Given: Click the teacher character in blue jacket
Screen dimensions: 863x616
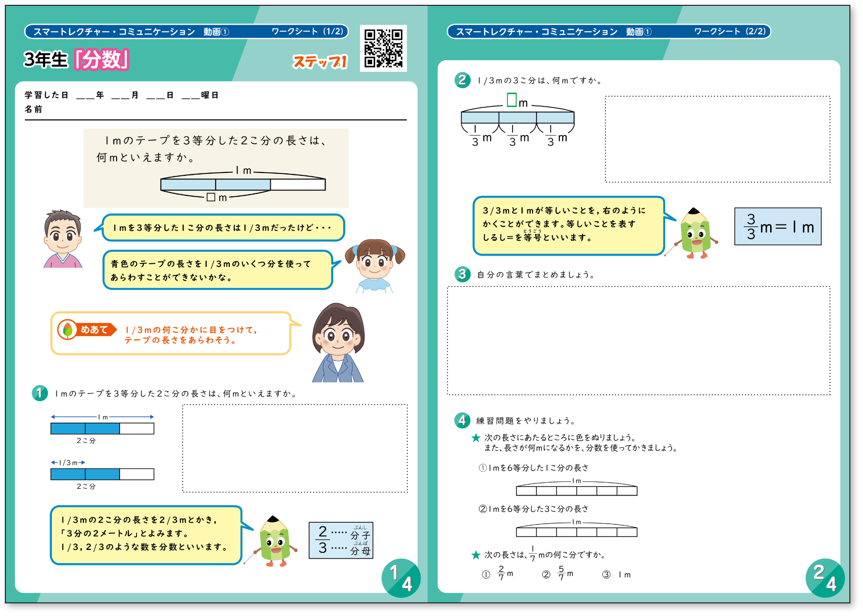Looking at the screenshot, I should pos(338,342).
